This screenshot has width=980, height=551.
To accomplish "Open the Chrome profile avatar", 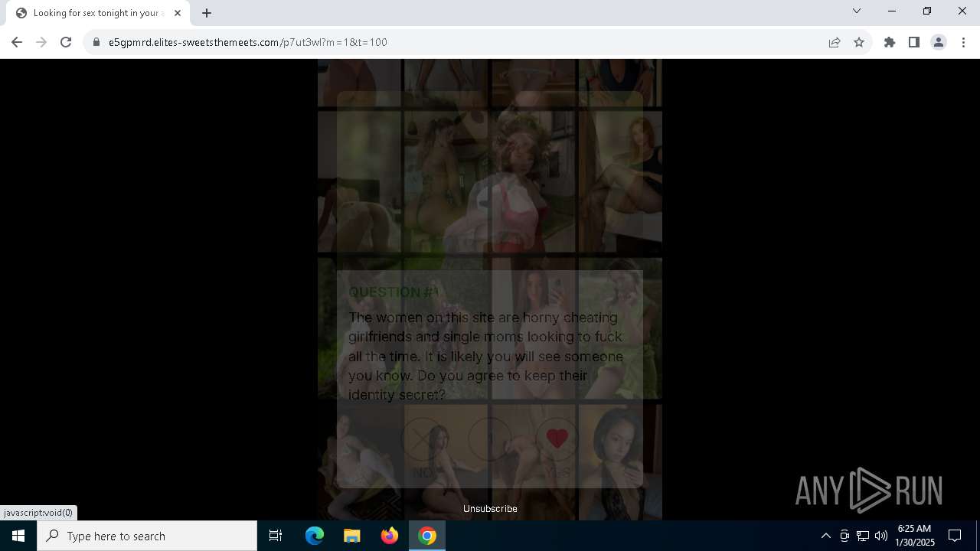I will point(939,42).
